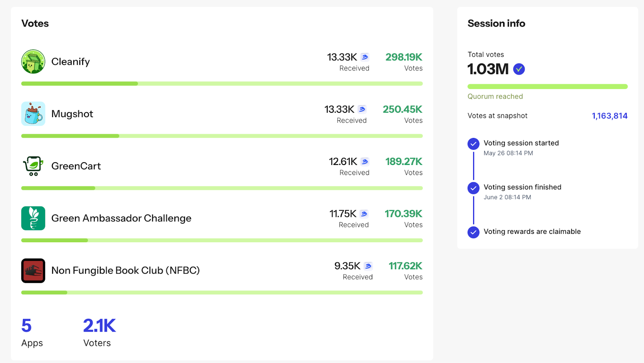This screenshot has width=644, height=363.
Task: Click the Mugshot coffee mug icon
Action: [33, 114]
